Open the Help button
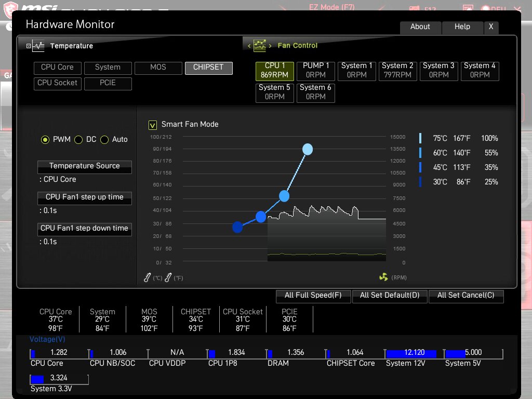Viewport: 532px width, 399px height. [x=462, y=27]
